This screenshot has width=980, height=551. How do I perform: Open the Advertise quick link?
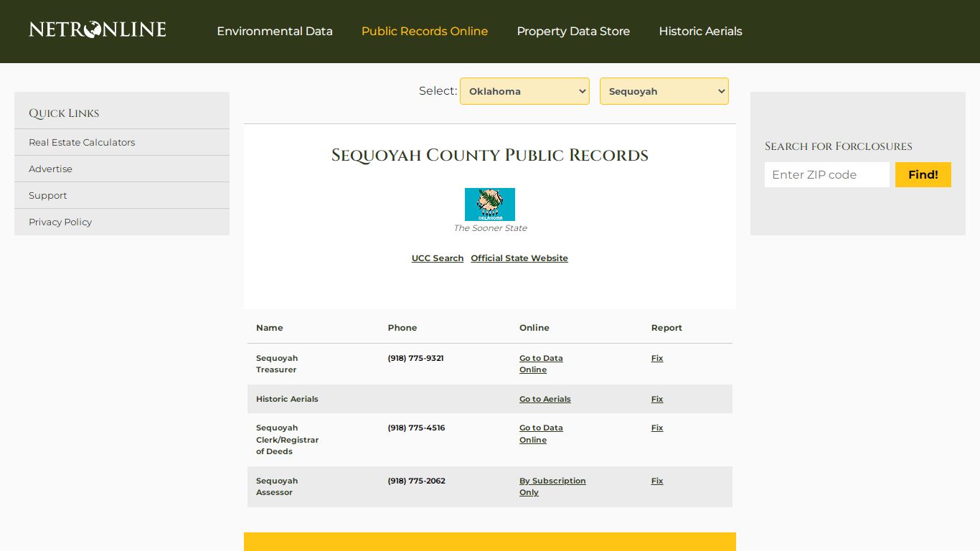click(50, 169)
